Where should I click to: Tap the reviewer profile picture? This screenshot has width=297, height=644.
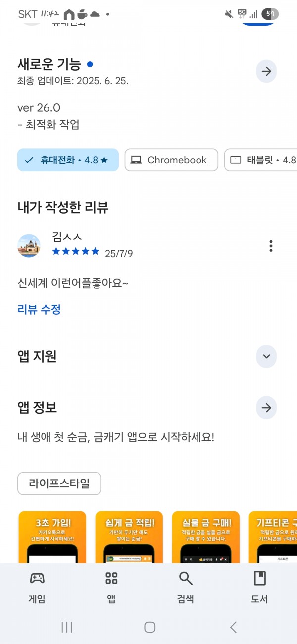[29, 246]
